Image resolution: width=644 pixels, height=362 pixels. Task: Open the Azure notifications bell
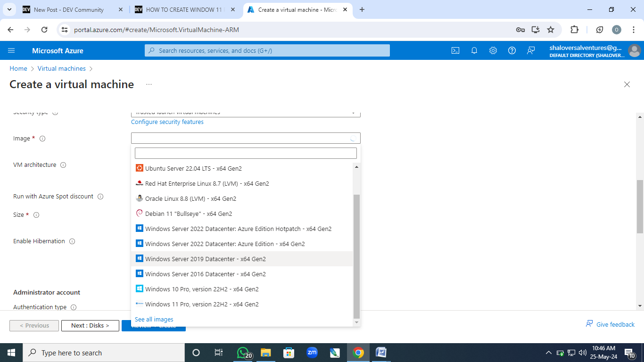(x=474, y=50)
